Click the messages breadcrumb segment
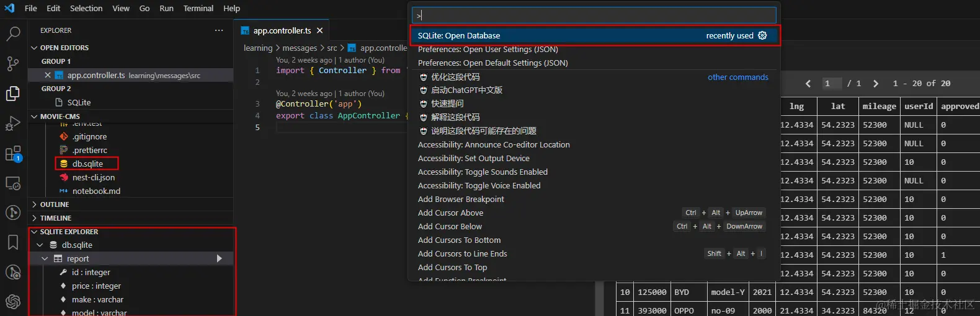980x316 pixels. tap(300, 48)
